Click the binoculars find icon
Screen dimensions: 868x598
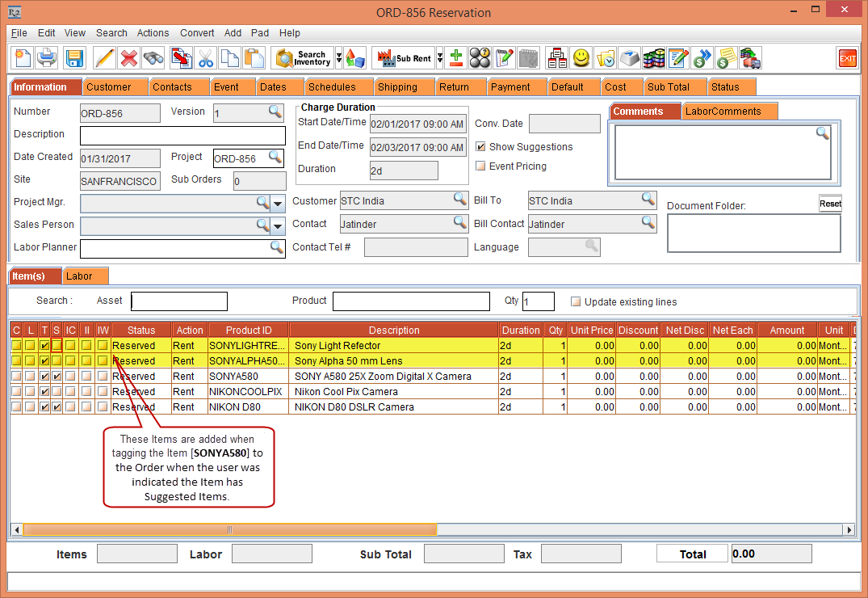pyautogui.click(x=153, y=58)
